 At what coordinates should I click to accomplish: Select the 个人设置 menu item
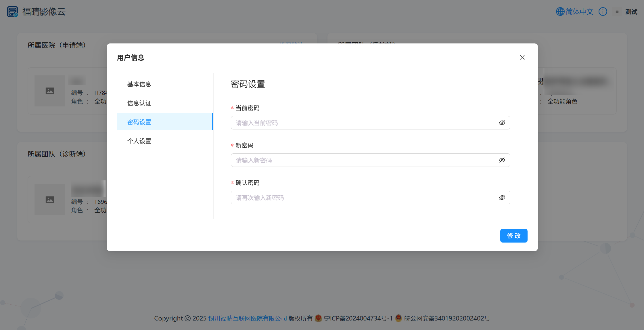click(139, 141)
